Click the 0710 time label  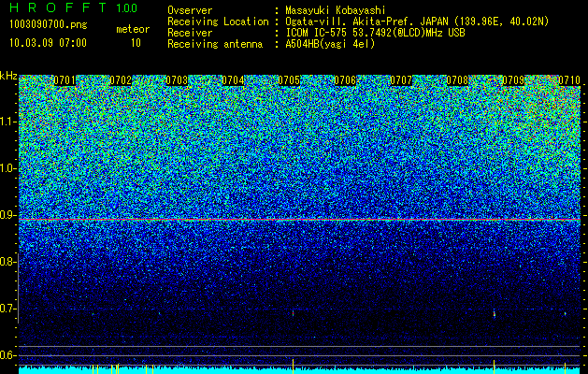pos(569,80)
